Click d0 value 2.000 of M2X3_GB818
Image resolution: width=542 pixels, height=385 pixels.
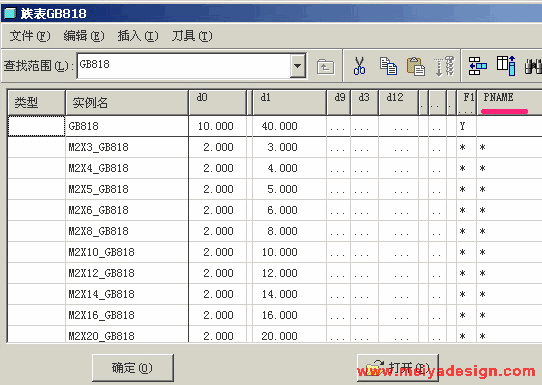(x=218, y=147)
